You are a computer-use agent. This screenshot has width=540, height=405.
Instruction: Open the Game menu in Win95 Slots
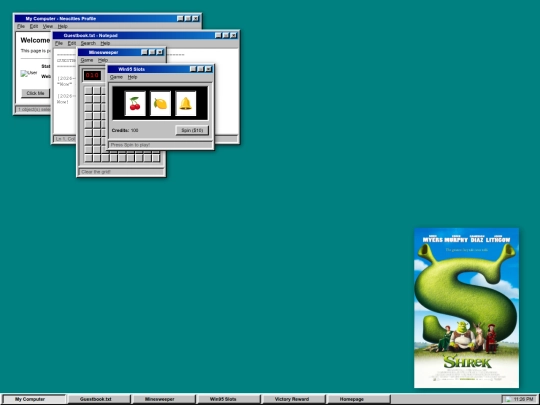pyautogui.click(x=116, y=77)
